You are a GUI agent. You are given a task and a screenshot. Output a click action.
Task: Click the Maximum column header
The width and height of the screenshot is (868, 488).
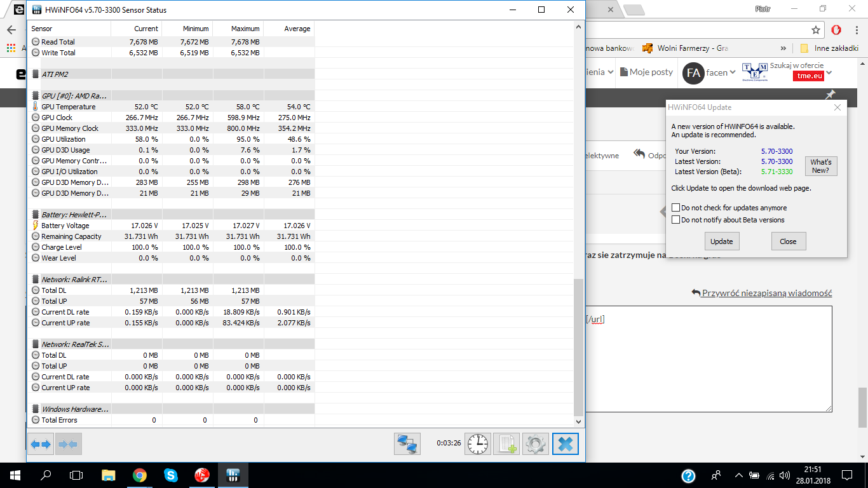point(238,29)
